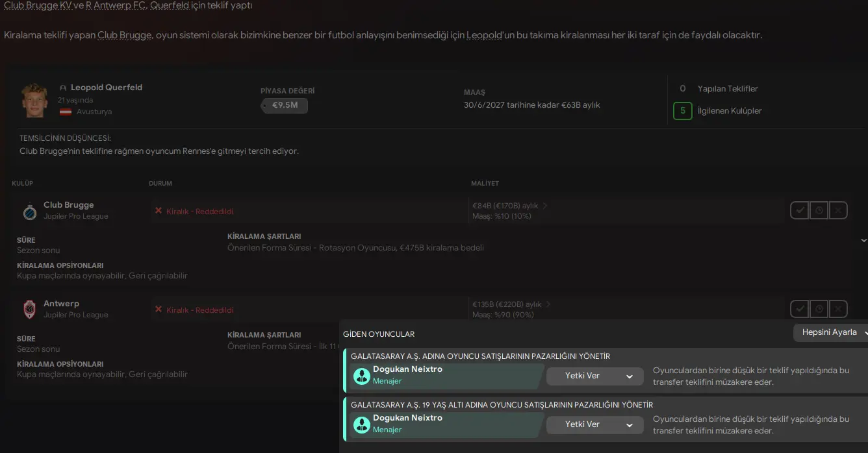
Task: Click the agent's comment about preferring Rennes
Action: 159,151
